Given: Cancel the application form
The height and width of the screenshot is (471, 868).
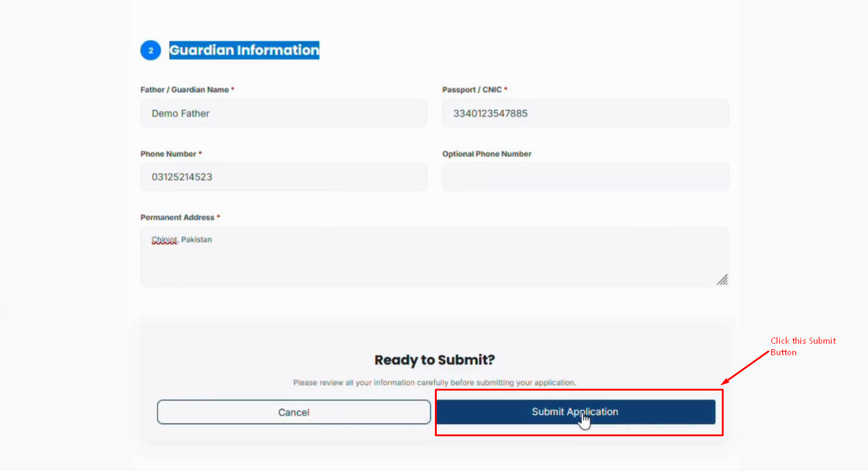Looking at the screenshot, I should tap(294, 413).
